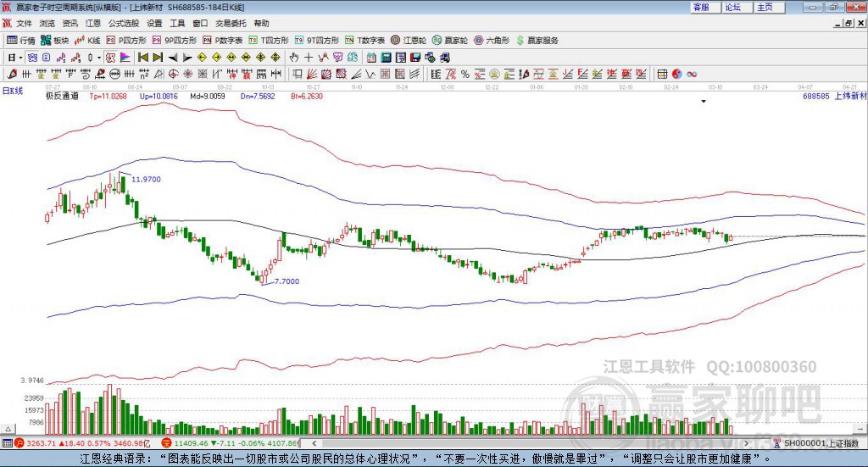Click the 沪 Shanghai index badge icon
The image size is (868, 467).
tap(19, 442)
